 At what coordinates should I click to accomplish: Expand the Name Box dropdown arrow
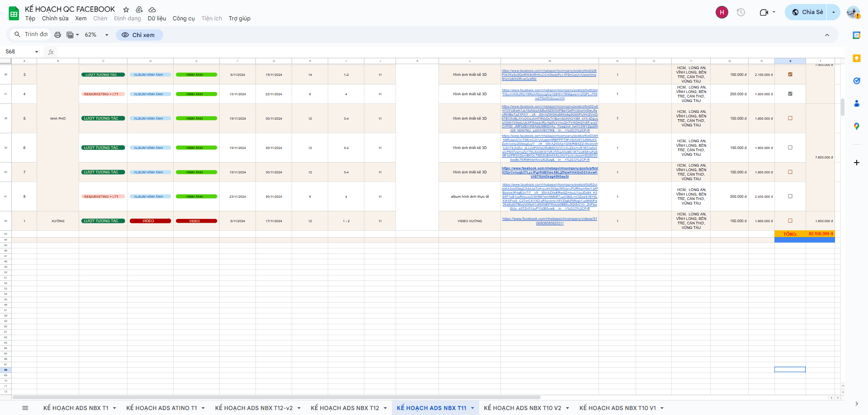click(37, 52)
